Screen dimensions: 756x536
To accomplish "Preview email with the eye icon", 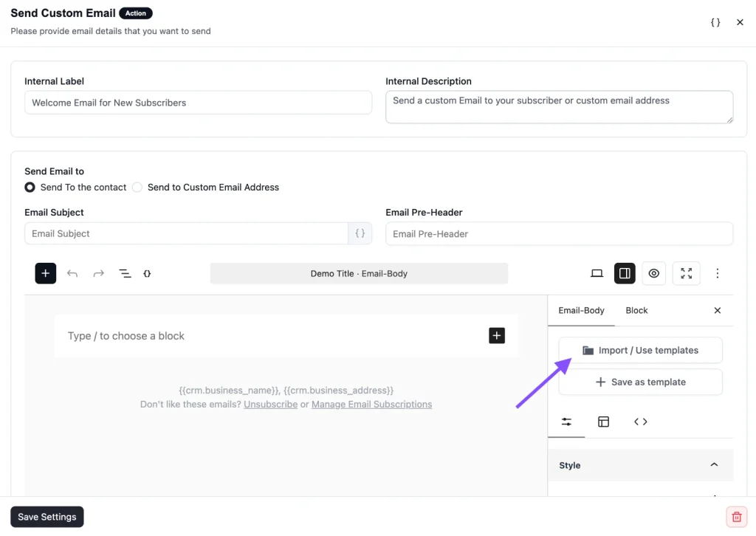I will click(654, 273).
